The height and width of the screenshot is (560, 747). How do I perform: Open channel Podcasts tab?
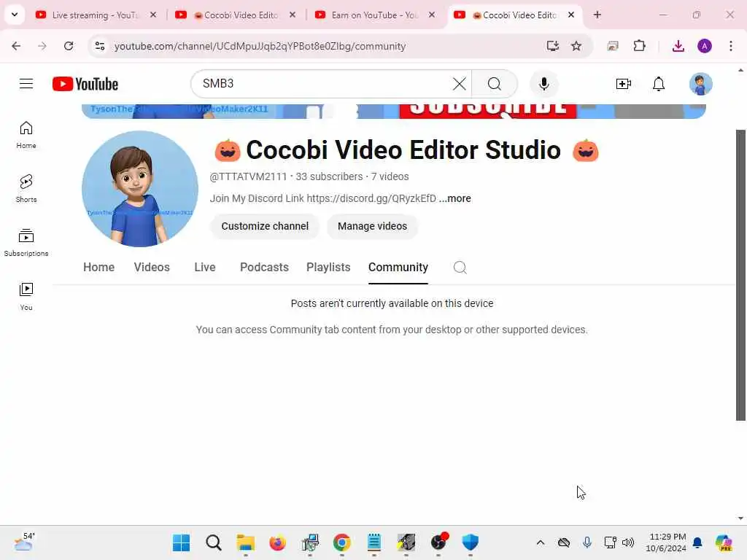[x=264, y=267]
